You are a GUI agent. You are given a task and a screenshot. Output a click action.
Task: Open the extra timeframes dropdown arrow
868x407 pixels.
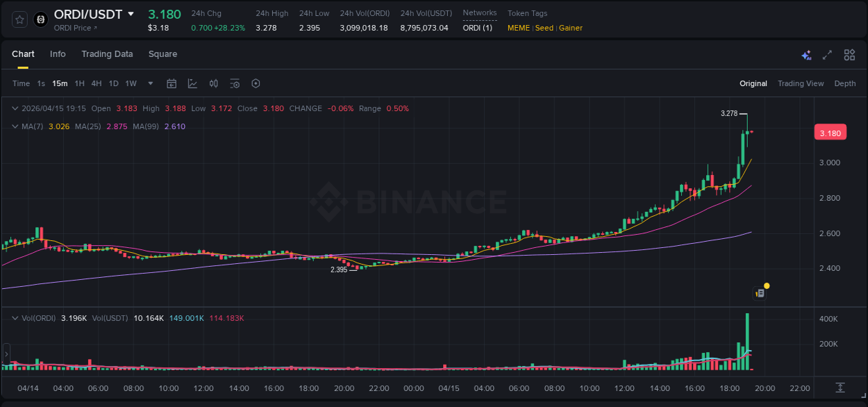(x=149, y=83)
